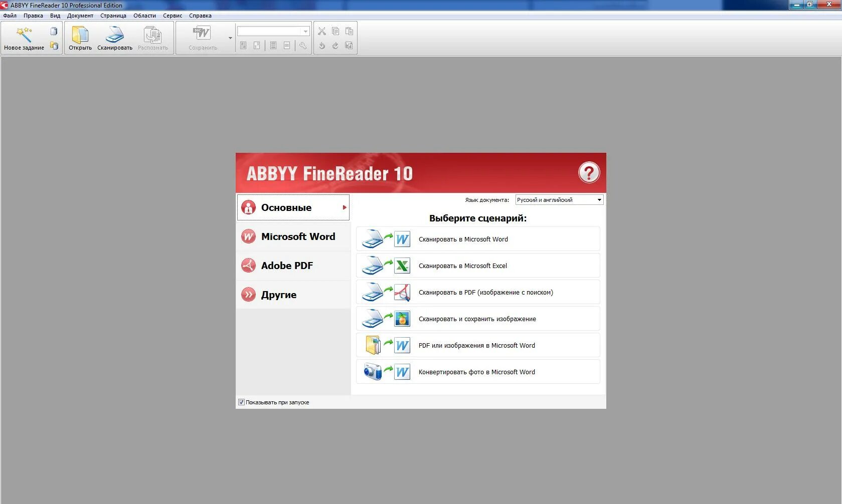Click the Новое задание wand icon
This screenshot has width=842, height=504.
24,35
